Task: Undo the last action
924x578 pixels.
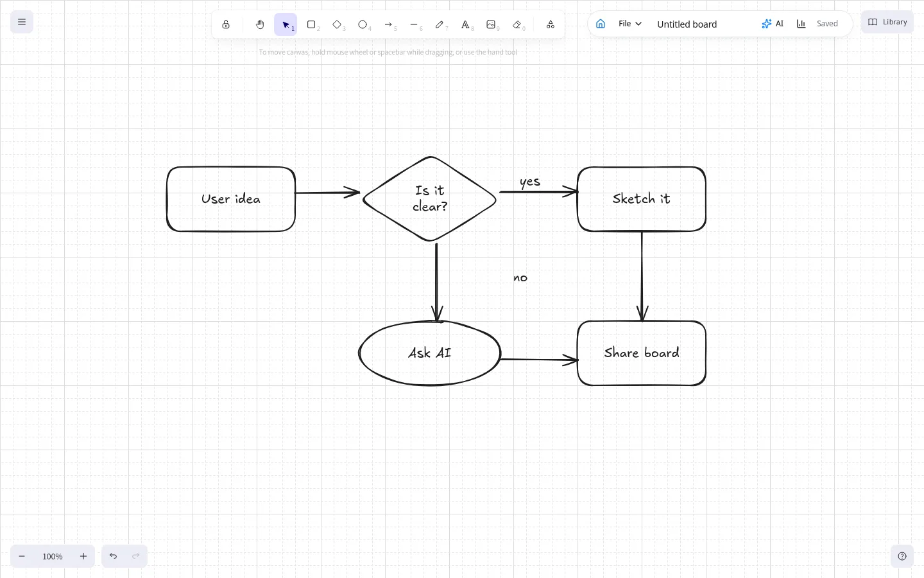Action: pyautogui.click(x=113, y=556)
